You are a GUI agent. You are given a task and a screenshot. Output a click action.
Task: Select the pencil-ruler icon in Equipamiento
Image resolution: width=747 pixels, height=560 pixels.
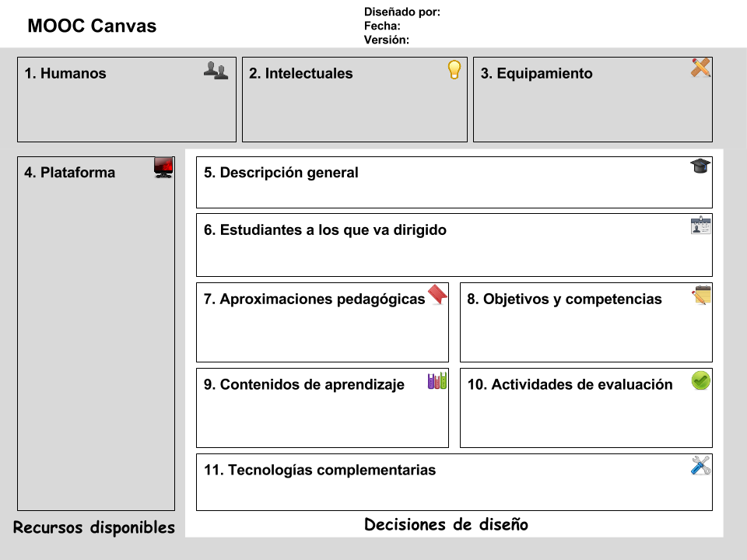coord(700,68)
